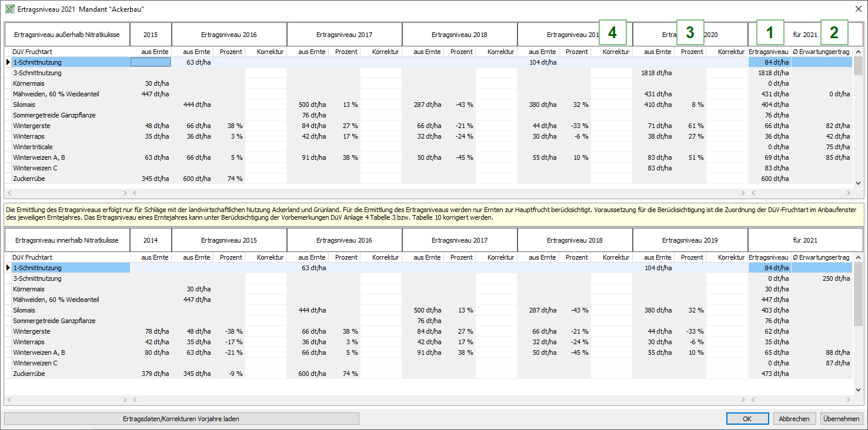
Task: Click the row indicator arrow in the upper table
Action: point(8,62)
